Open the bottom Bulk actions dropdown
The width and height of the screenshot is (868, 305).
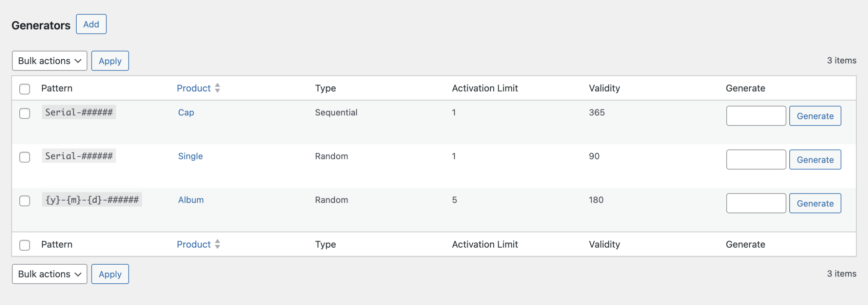click(49, 274)
